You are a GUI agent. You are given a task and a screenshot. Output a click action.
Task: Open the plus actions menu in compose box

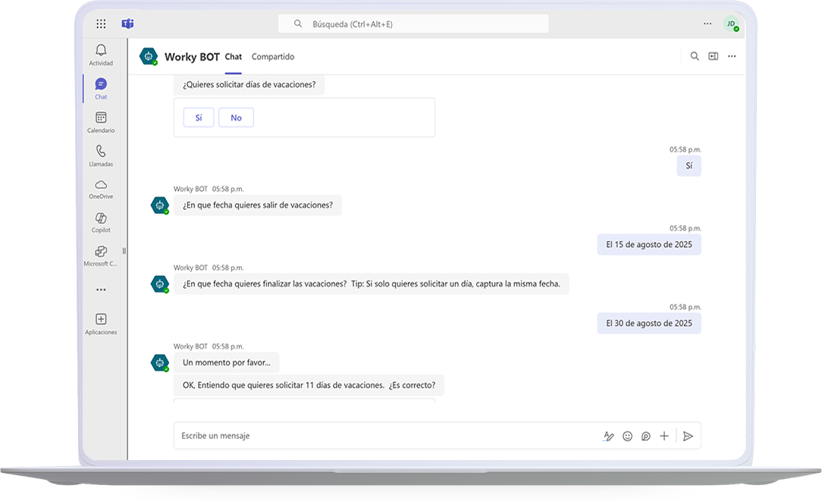[664, 436]
